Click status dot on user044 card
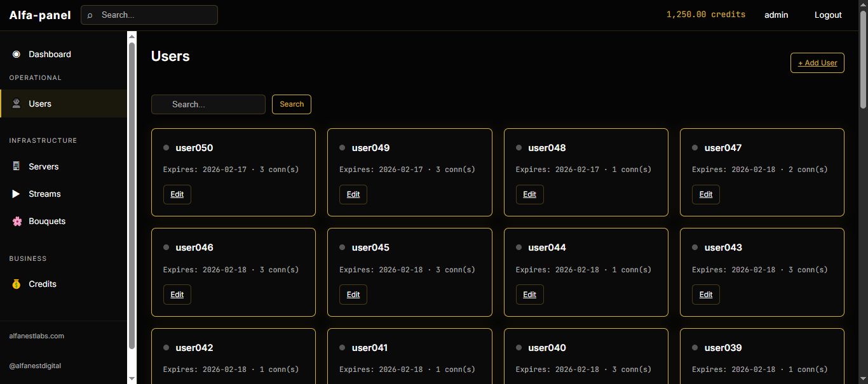Viewport: 868px width, 384px height. [519, 248]
